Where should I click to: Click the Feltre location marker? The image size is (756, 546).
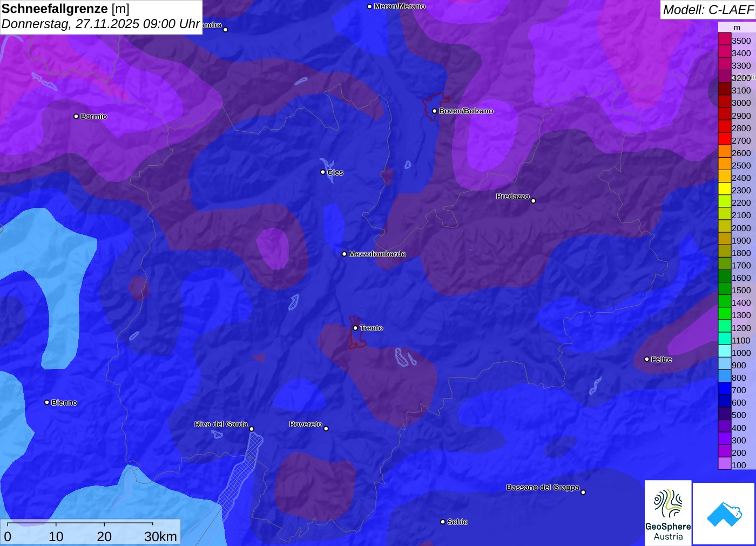(x=647, y=359)
